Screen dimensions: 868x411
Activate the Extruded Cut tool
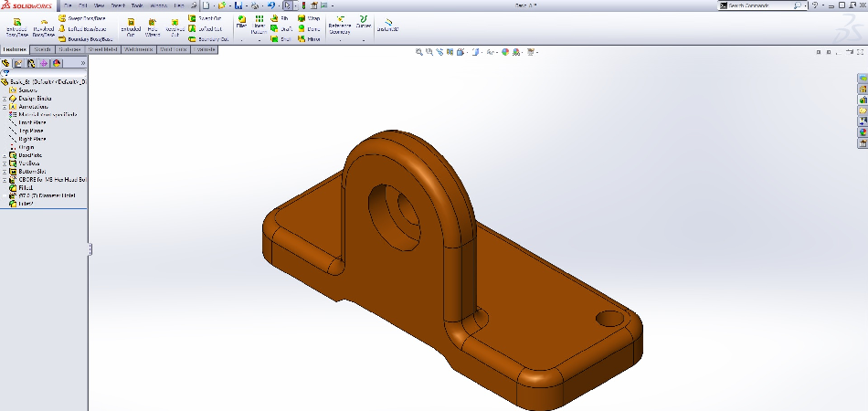click(x=131, y=25)
